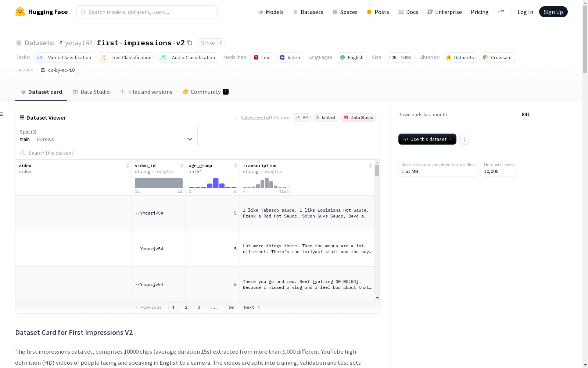Screen dimensions: 588x368
Task: Select the Text modality tag
Action: [262, 57]
